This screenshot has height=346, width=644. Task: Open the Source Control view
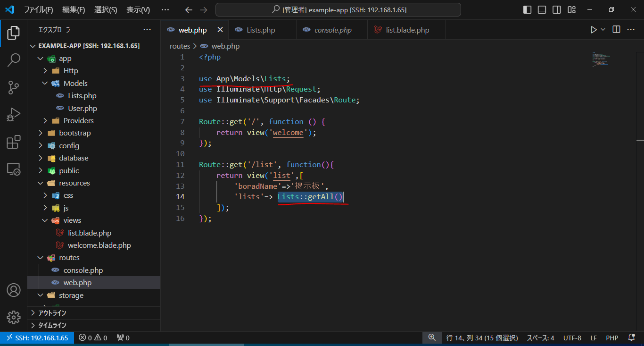point(14,87)
